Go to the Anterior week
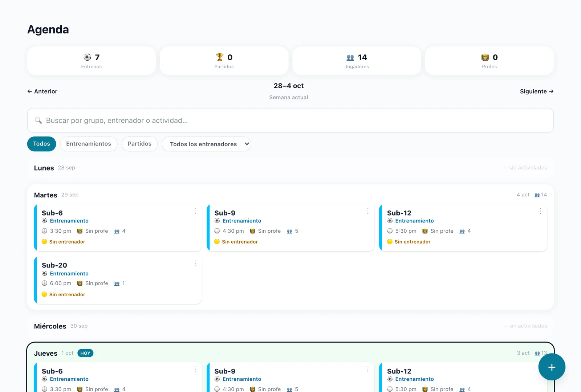581x392 pixels. (x=42, y=91)
